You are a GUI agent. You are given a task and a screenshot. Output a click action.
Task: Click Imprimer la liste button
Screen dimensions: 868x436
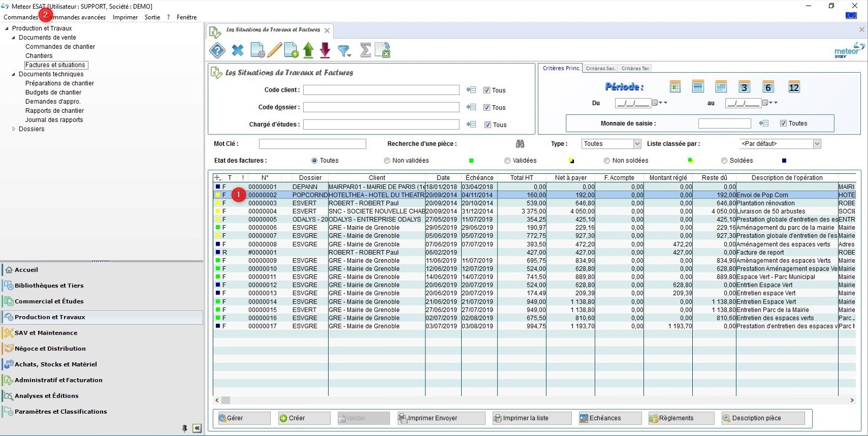click(x=532, y=418)
